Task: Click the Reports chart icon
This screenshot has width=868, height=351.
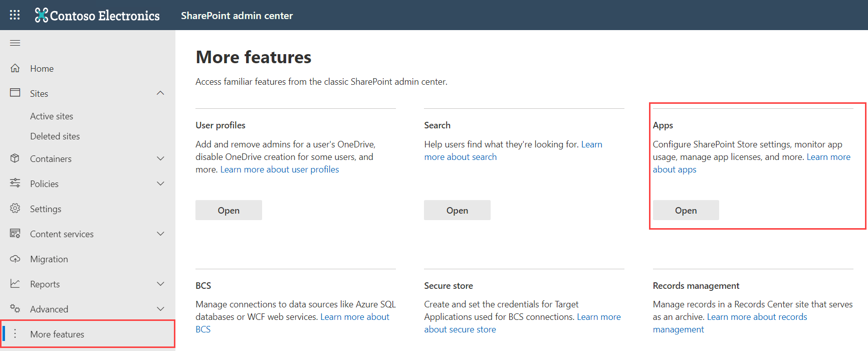Action: coord(15,284)
